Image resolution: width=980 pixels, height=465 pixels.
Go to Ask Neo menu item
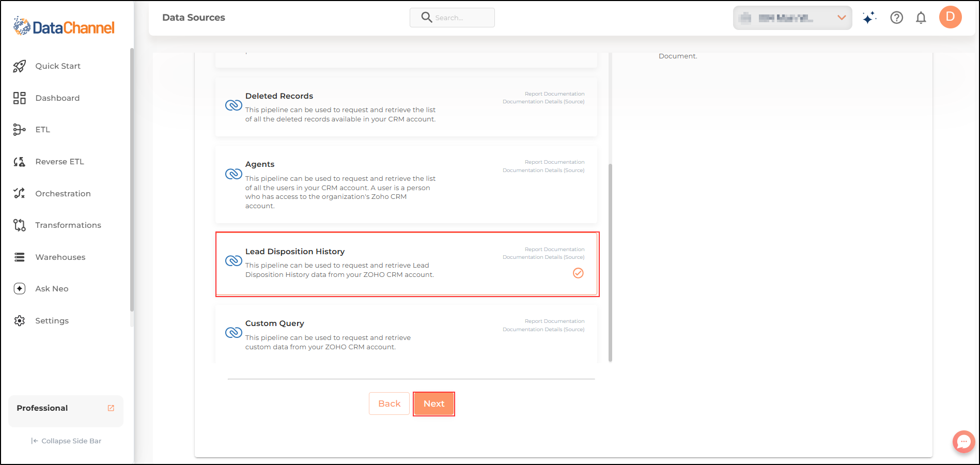52,289
